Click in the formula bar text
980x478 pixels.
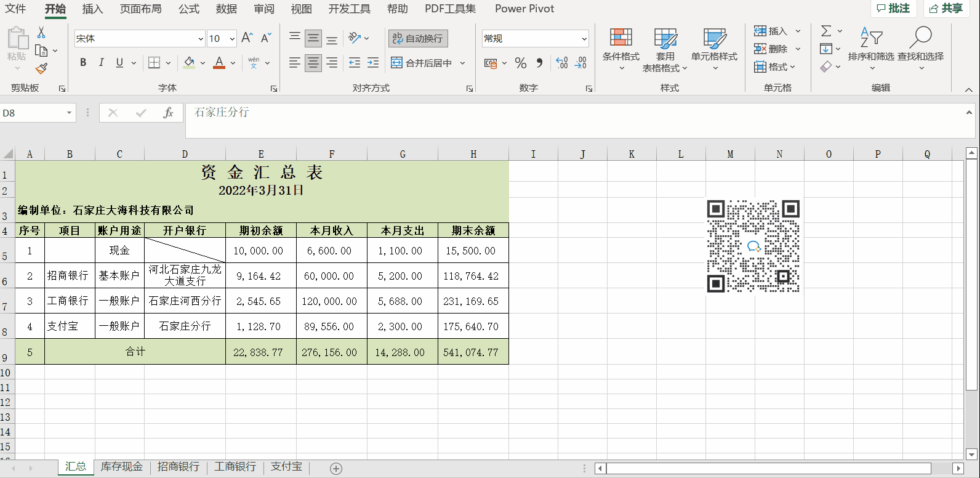pos(222,112)
